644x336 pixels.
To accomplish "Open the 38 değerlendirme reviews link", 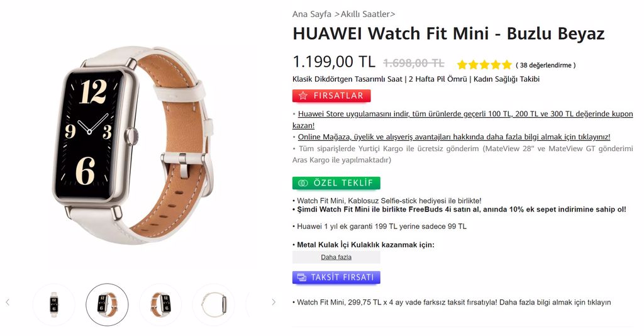I will point(546,65).
